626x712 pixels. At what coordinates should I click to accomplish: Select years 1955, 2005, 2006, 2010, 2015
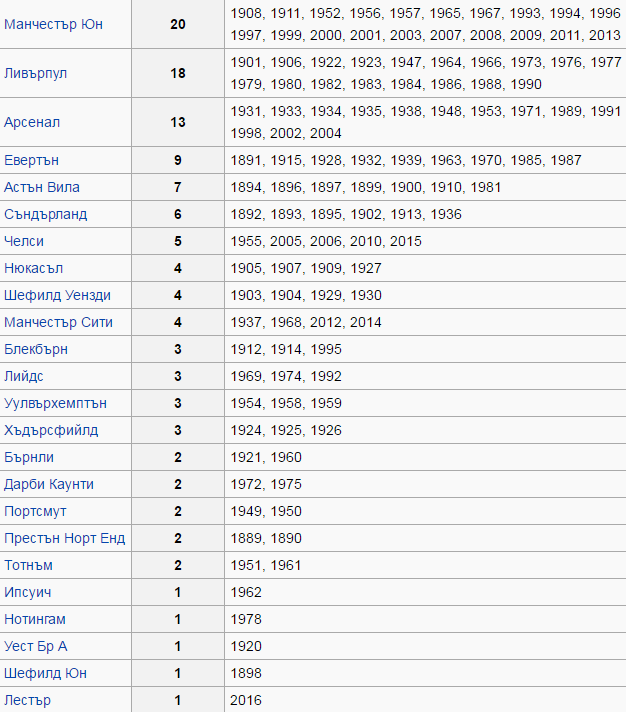[x=326, y=241]
